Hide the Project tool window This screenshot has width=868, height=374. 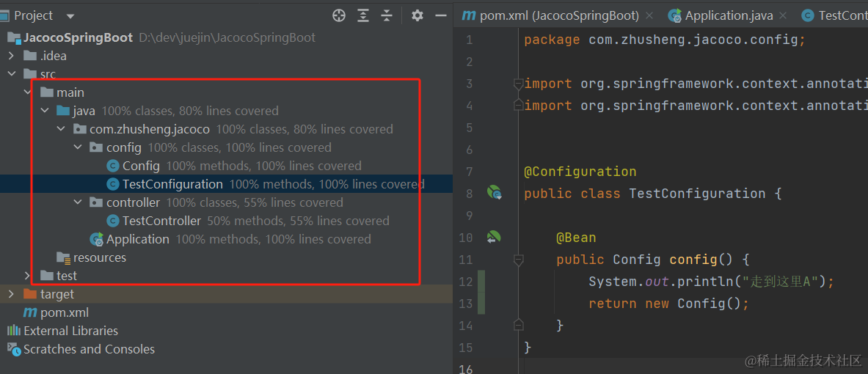pos(441,15)
